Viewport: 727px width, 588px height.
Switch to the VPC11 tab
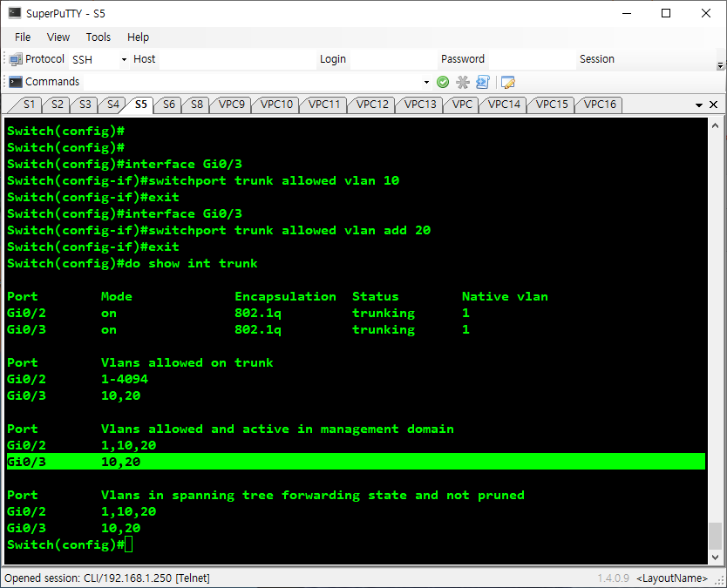pyautogui.click(x=324, y=105)
